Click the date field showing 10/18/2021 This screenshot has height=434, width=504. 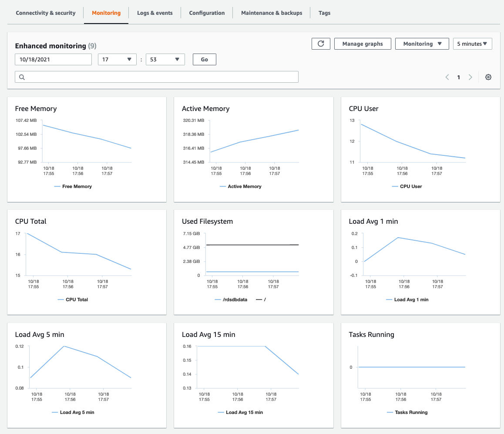click(53, 59)
